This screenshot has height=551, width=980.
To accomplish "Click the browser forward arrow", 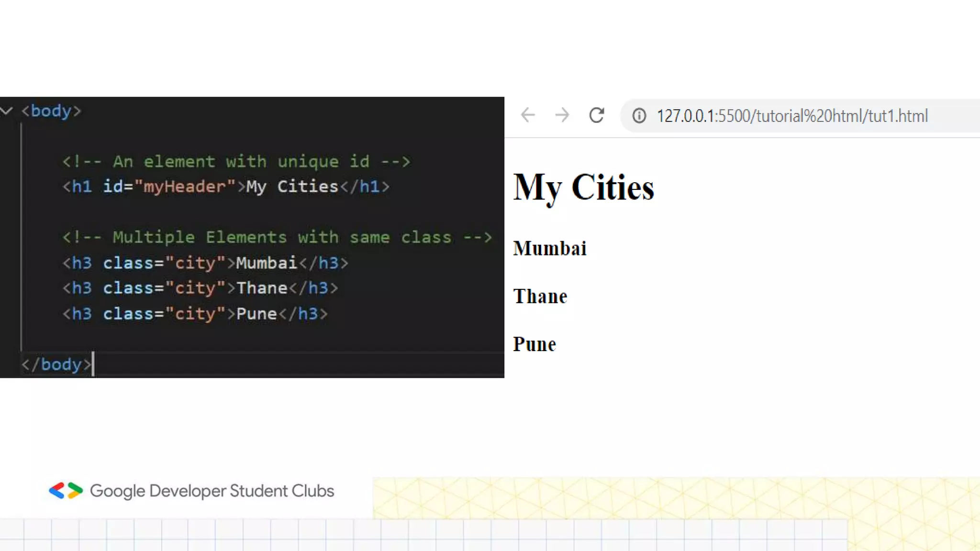I will tap(562, 115).
